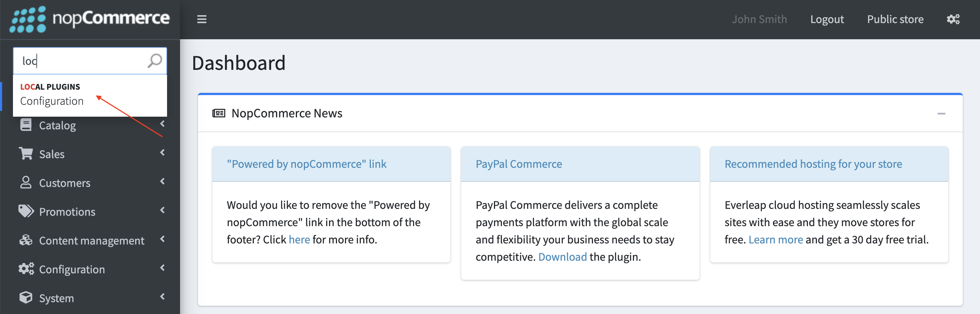Screen dimensions: 980x314
Task: Click the Configuration text under Local plugins
Action: 52,101
